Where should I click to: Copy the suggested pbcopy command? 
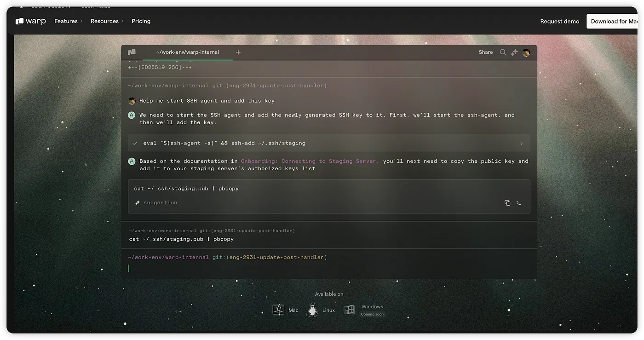point(507,203)
